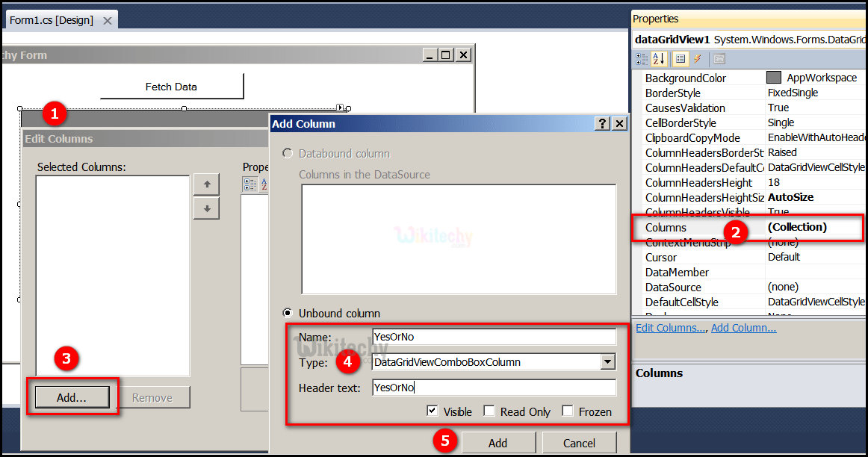Switch Properties to Categorized view
868x457 pixels.
pos(641,58)
